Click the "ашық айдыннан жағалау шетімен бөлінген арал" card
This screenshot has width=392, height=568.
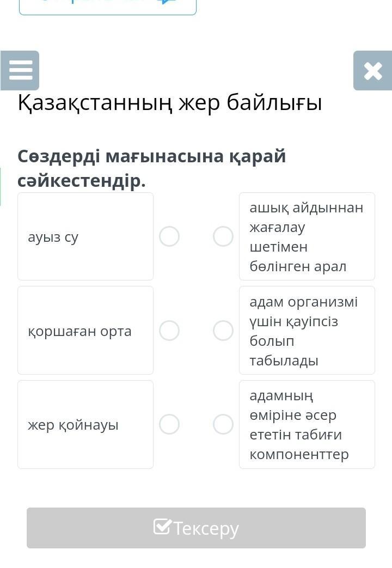[x=307, y=236]
